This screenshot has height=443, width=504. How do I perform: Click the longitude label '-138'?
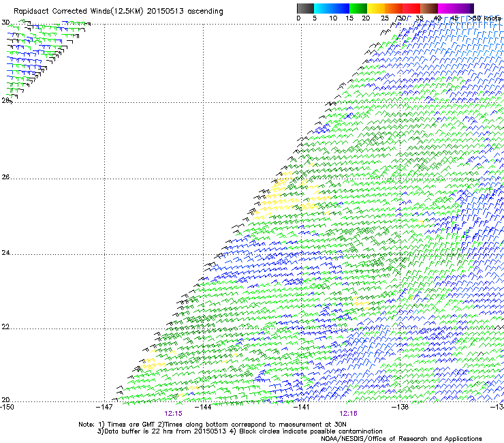(400, 407)
